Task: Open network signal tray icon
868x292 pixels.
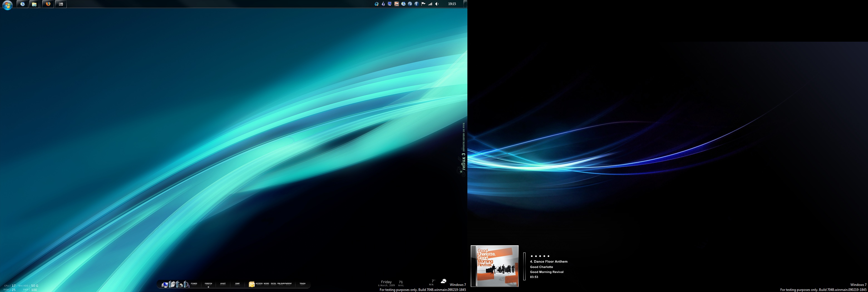Action: click(x=430, y=4)
